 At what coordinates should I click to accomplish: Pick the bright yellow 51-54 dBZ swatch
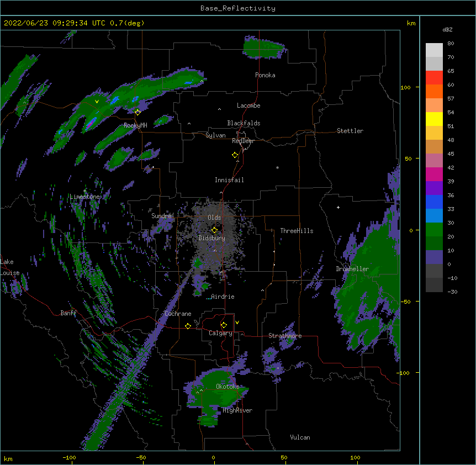coord(434,119)
